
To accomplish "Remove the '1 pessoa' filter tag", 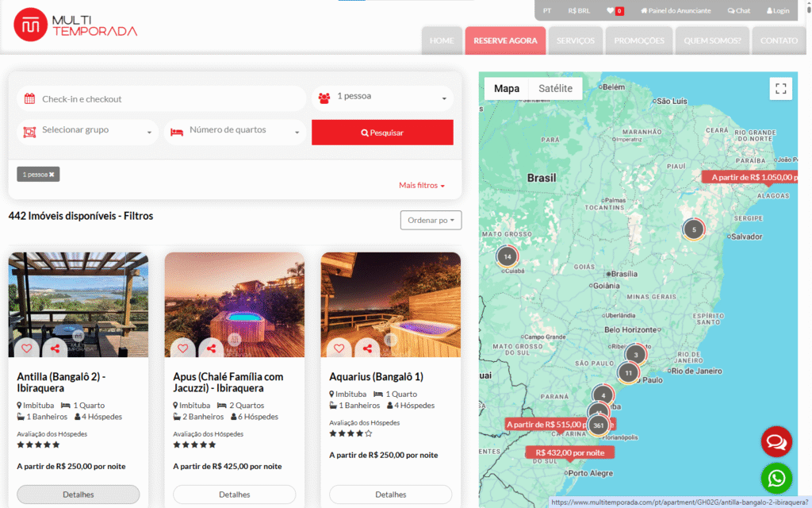I will (x=52, y=174).
